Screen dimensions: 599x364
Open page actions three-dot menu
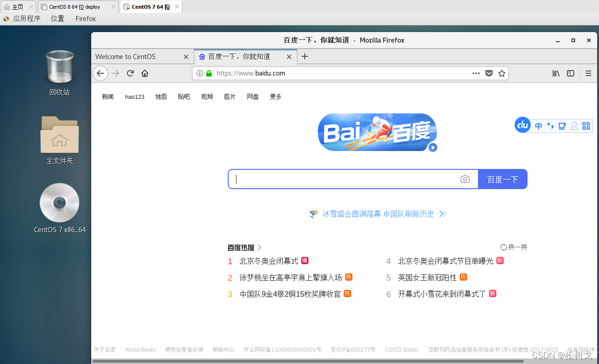coord(476,73)
